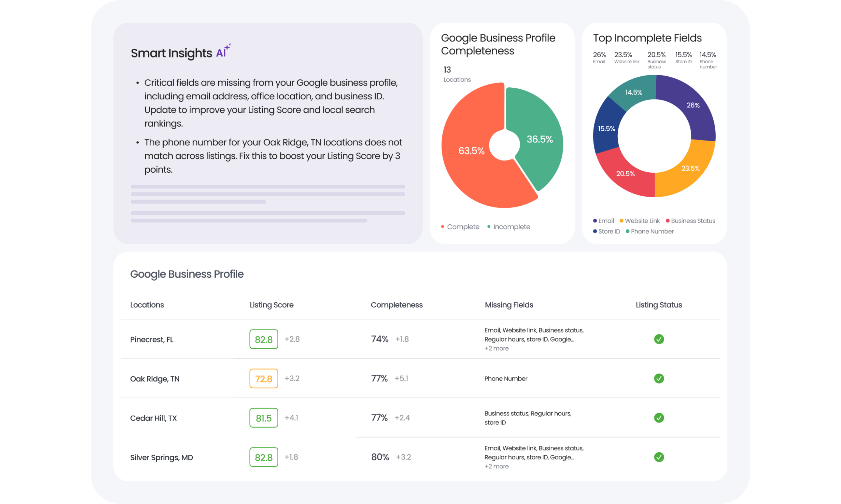Click the 72.8 orange Listing Score badge
841x504 pixels.
pyautogui.click(x=263, y=378)
